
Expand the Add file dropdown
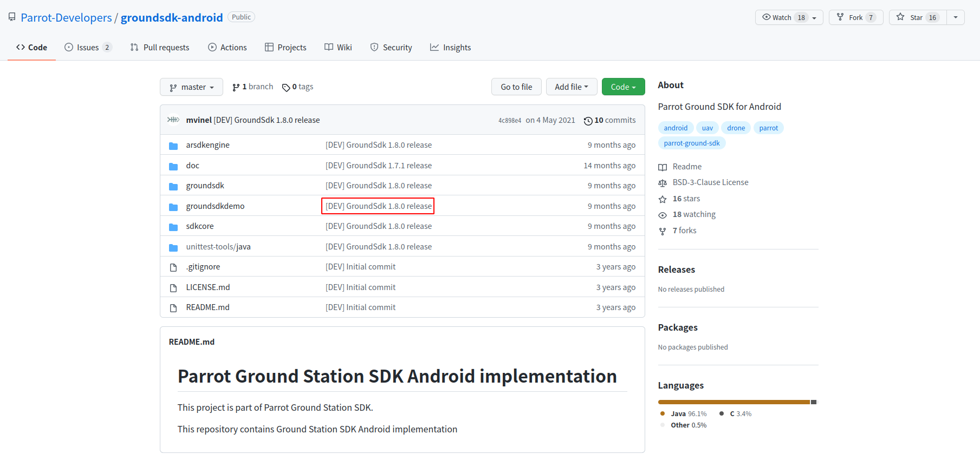572,87
